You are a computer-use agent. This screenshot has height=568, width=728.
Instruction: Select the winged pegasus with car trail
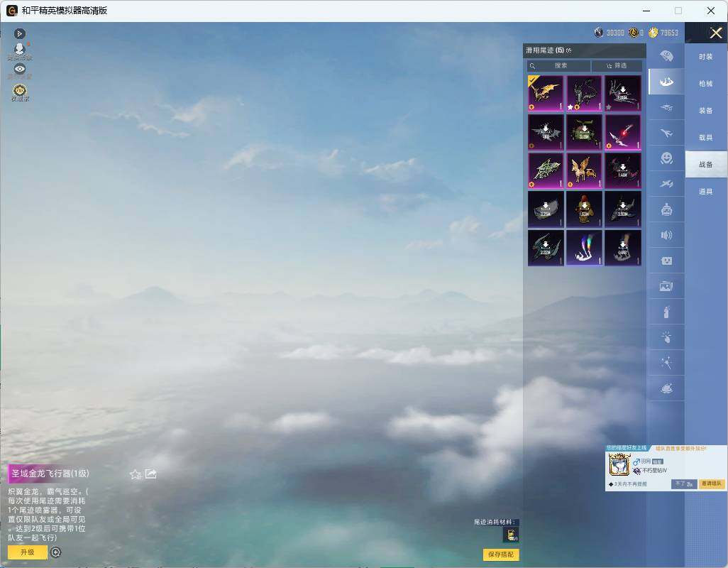[584, 171]
